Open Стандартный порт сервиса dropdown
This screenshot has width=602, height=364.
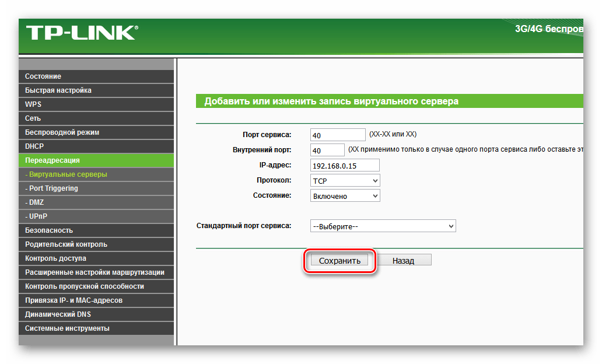click(x=383, y=226)
